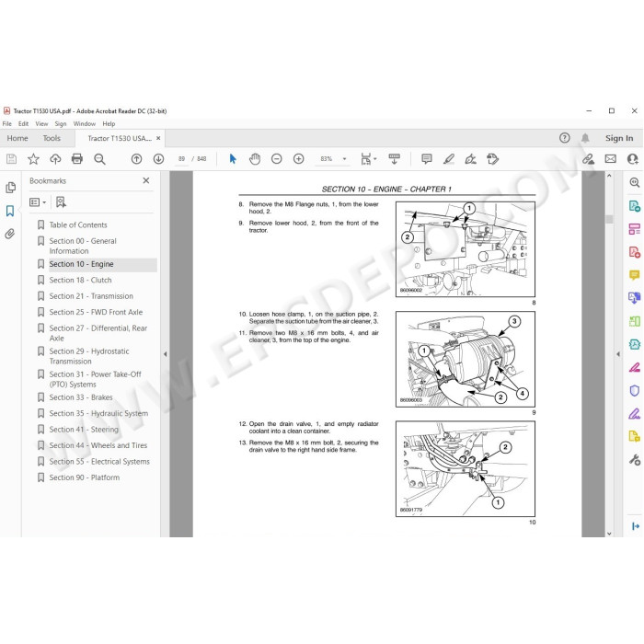Open the Sign document pen icon
Screen dimensions: 644x644
click(471, 159)
